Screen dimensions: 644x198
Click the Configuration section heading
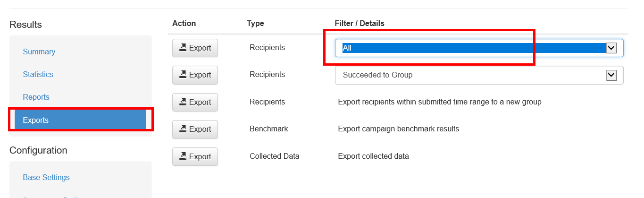(x=38, y=150)
